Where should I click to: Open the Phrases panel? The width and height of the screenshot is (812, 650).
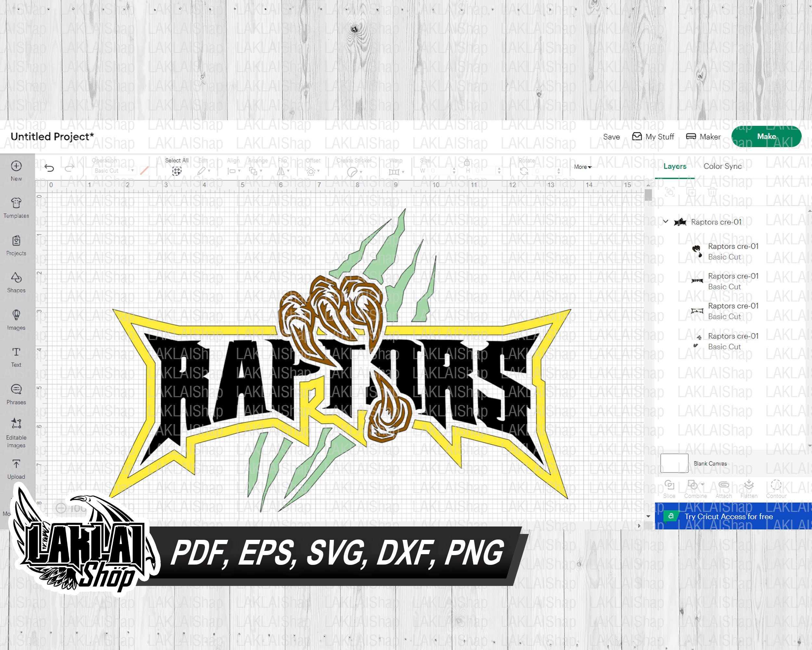16,395
